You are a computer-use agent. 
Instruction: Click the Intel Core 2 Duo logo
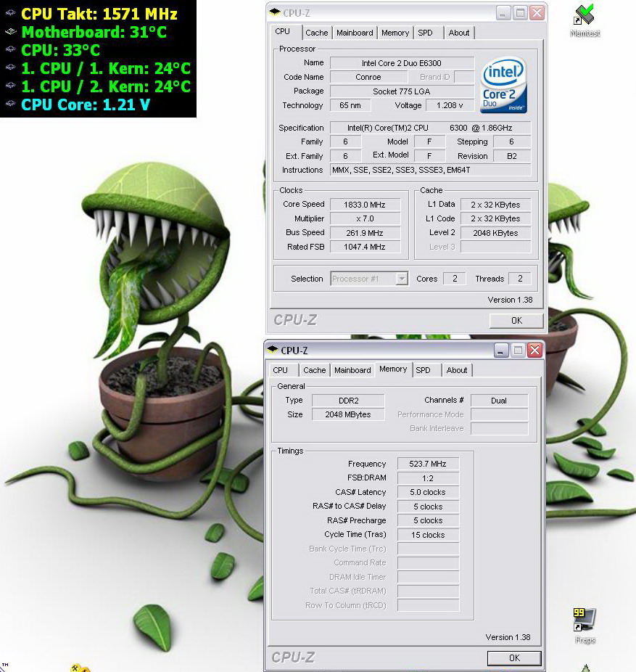503,86
